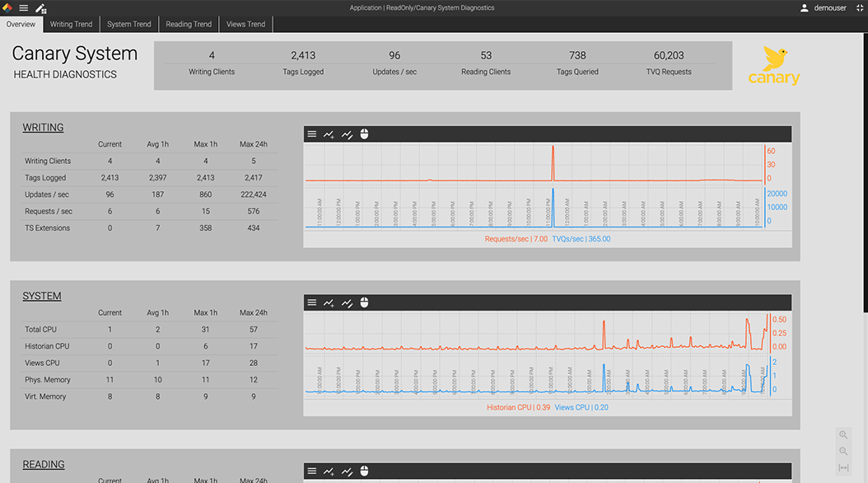Click the Historian CPU row label in System table

click(47, 346)
